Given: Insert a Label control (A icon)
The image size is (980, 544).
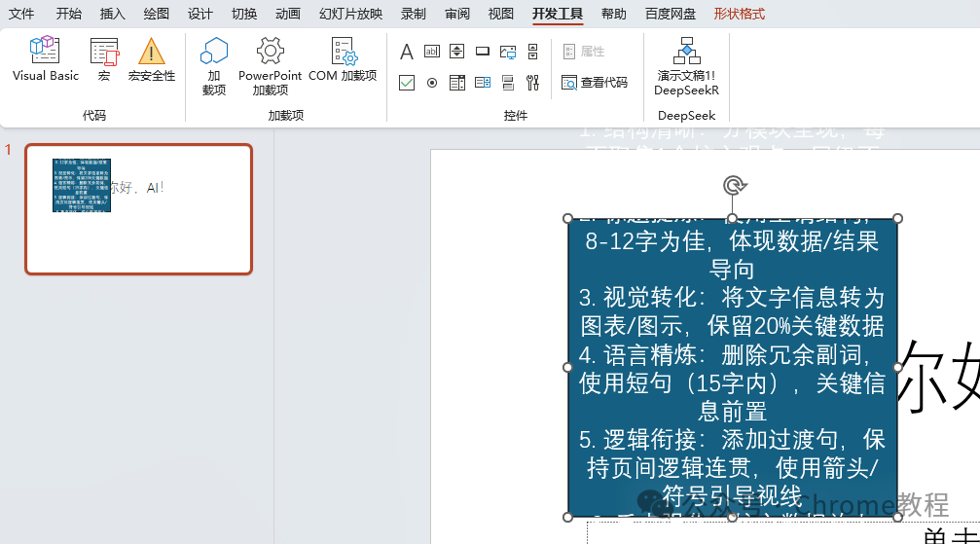Looking at the screenshot, I should 406,52.
